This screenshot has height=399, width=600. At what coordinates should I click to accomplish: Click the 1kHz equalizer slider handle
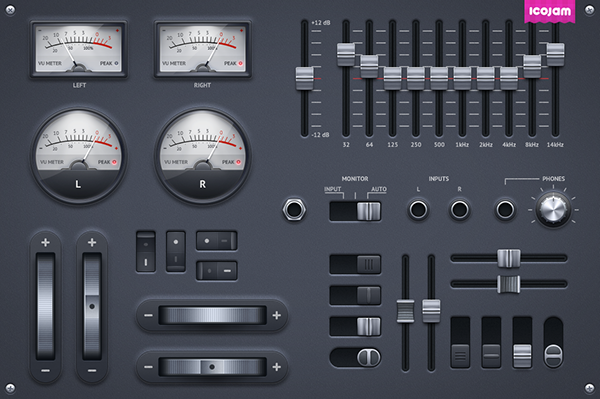point(462,78)
